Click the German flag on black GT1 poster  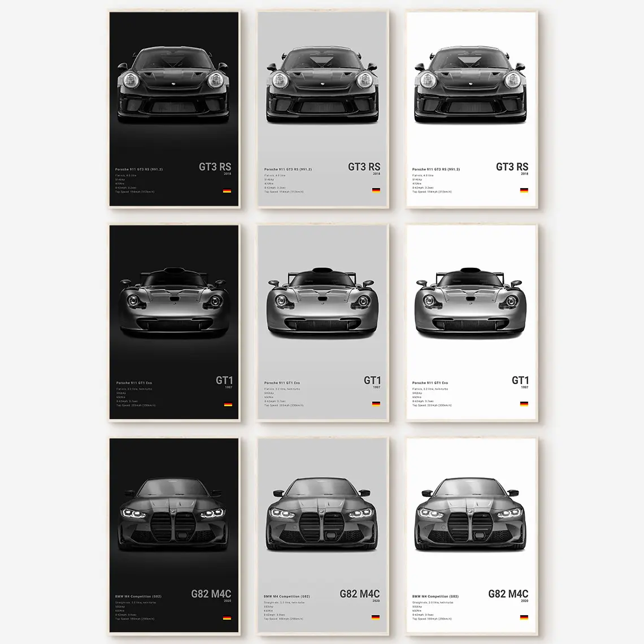[228, 404]
